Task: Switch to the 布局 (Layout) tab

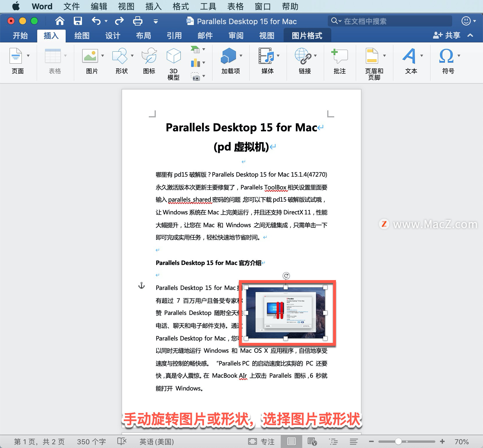Action: [x=144, y=36]
